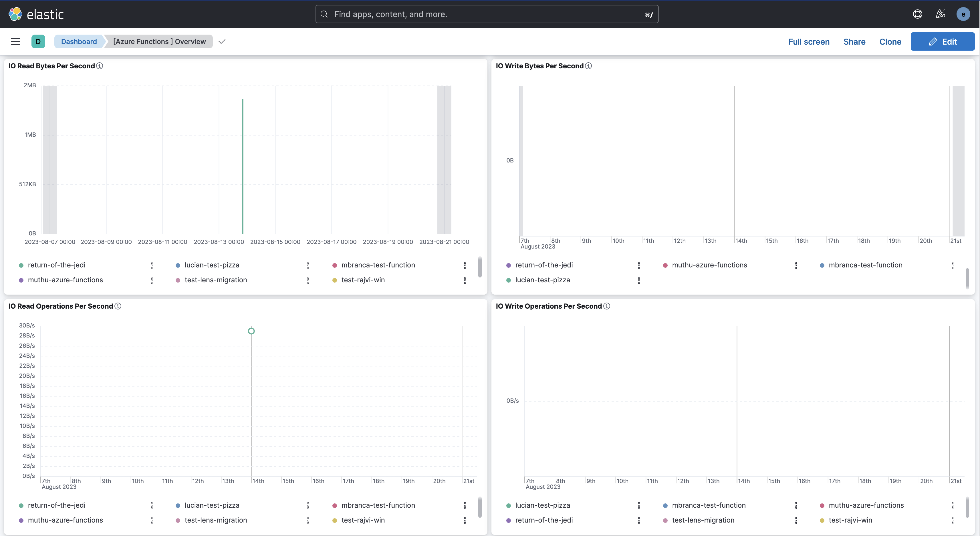This screenshot has height=536, width=980.
Task: Open the main navigation hamburger menu
Action: point(15,41)
